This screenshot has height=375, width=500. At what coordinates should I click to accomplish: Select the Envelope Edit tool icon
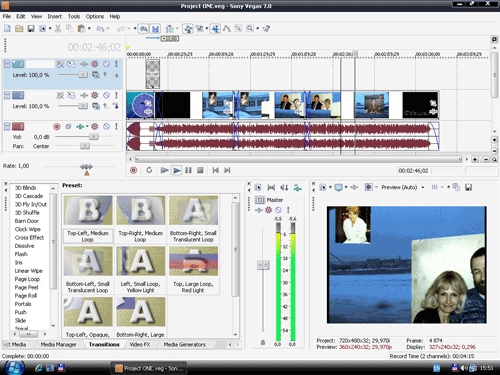pos(227,29)
